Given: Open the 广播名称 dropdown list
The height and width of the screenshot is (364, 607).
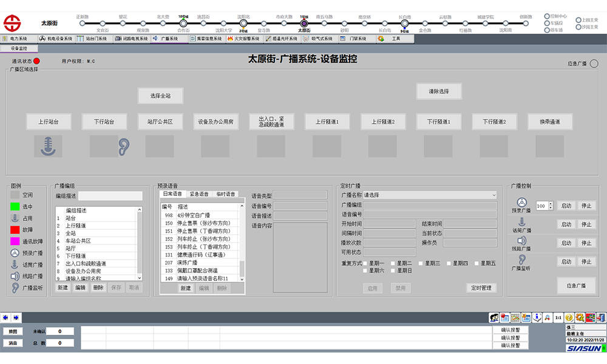Looking at the screenshot, I should (493, 195).
